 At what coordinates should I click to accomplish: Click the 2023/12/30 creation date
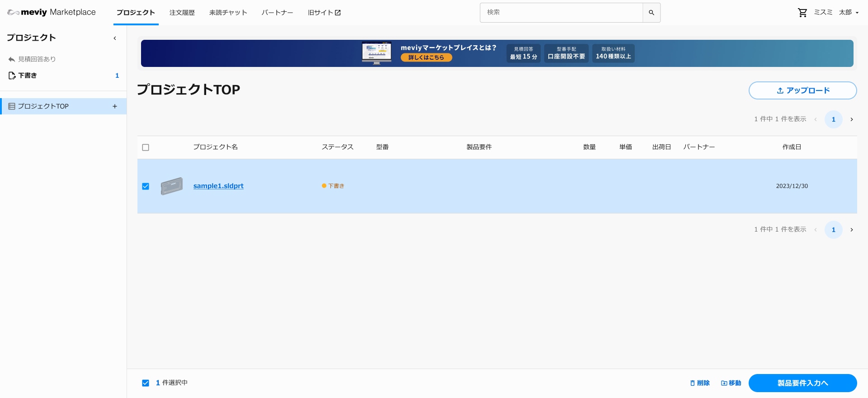click(x=792, y=186)
